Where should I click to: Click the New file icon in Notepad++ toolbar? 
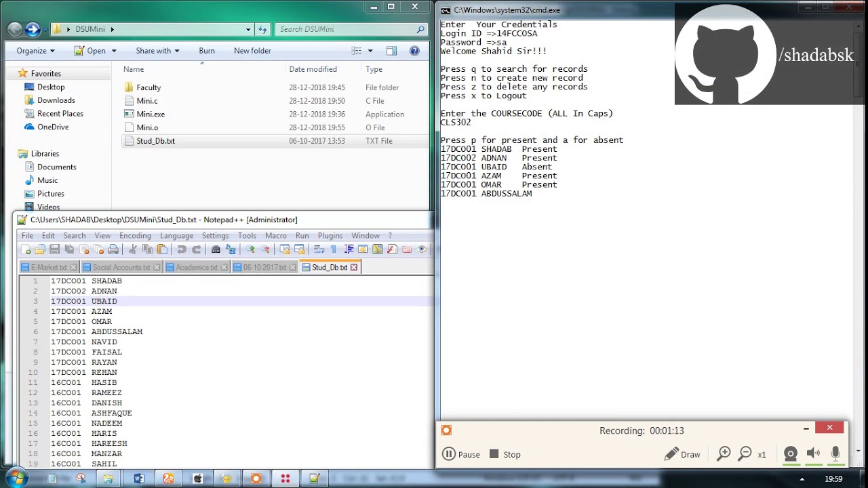pyautogui.click(x=26, y=249)
